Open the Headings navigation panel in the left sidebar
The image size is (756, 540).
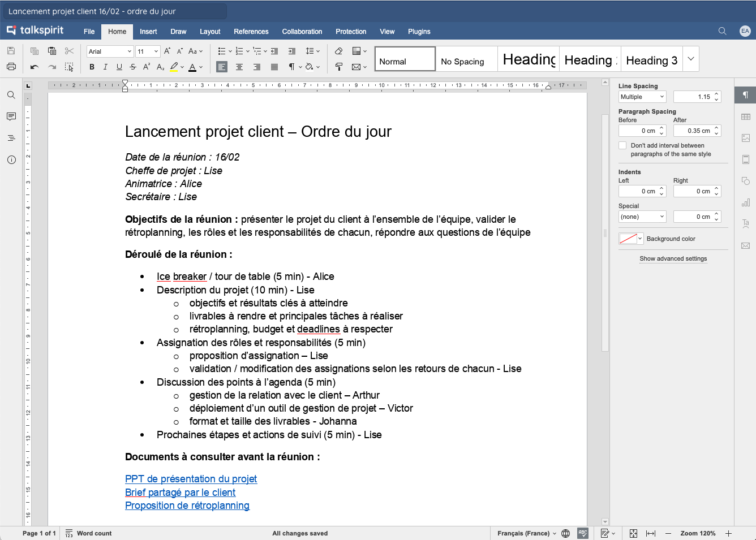(x=11, y=138)
